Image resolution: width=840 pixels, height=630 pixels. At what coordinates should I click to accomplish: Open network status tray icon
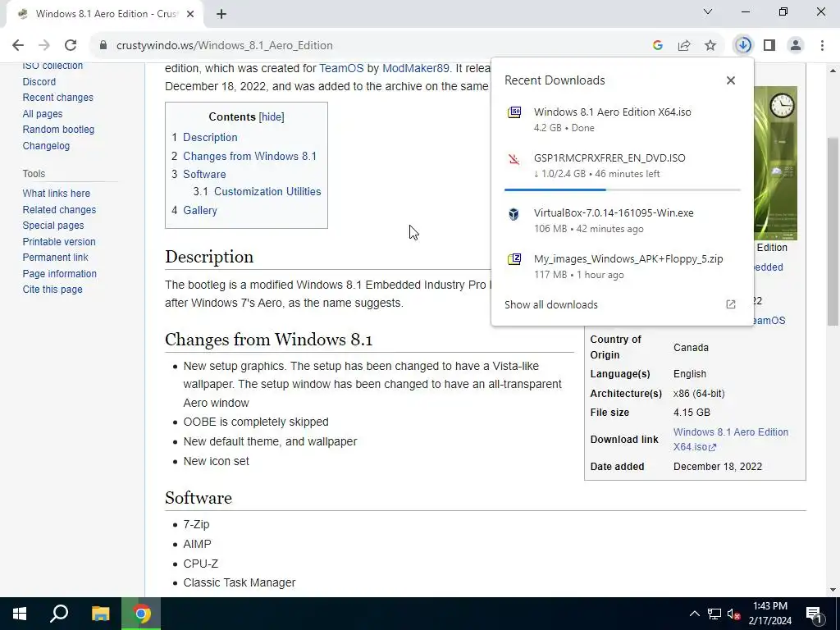coord(714,614)
